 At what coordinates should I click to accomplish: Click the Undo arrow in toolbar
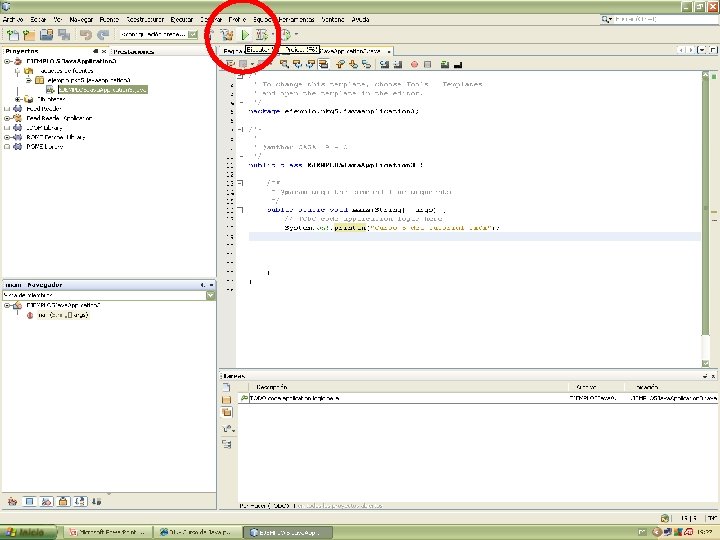(x=86, y=35)
